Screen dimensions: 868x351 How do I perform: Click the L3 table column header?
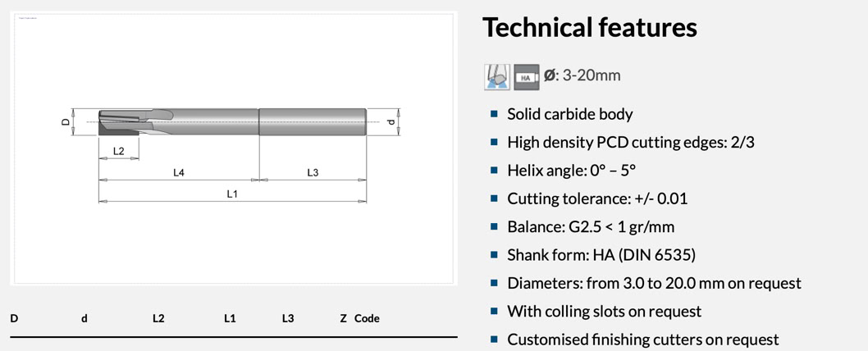pyautogui.click(x=288, y=318)
